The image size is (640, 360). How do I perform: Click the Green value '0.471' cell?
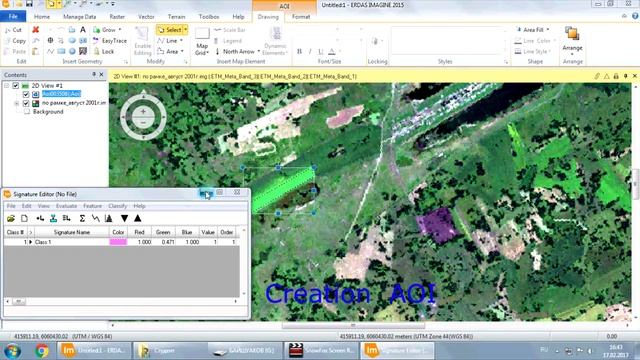click(163, 242)
